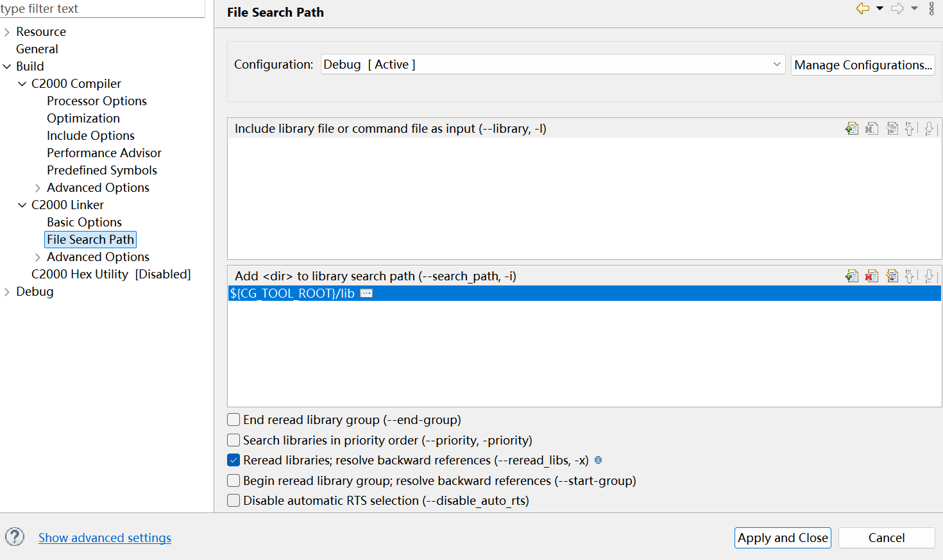Select General in the settings tree
The width and height of the screenshot is (943, 560).
point(37,49)
